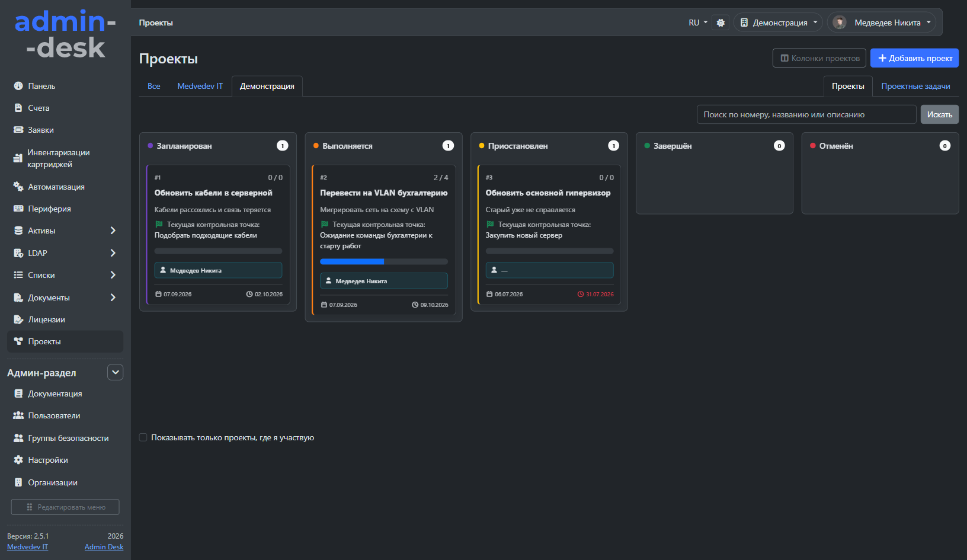This screenshot has height=560, width=967.
Task: Expand the Списки submenu
Action: tap(113, 275)
